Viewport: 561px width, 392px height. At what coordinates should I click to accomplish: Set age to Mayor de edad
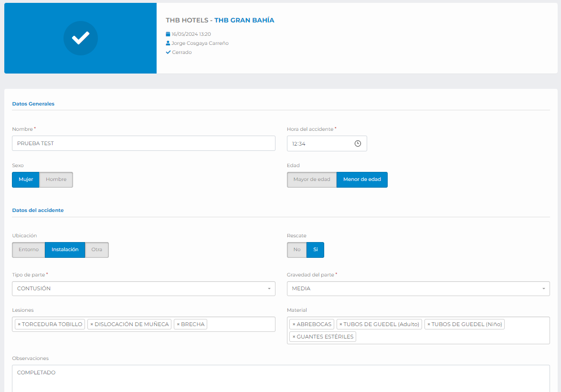(x=312, y=180)
